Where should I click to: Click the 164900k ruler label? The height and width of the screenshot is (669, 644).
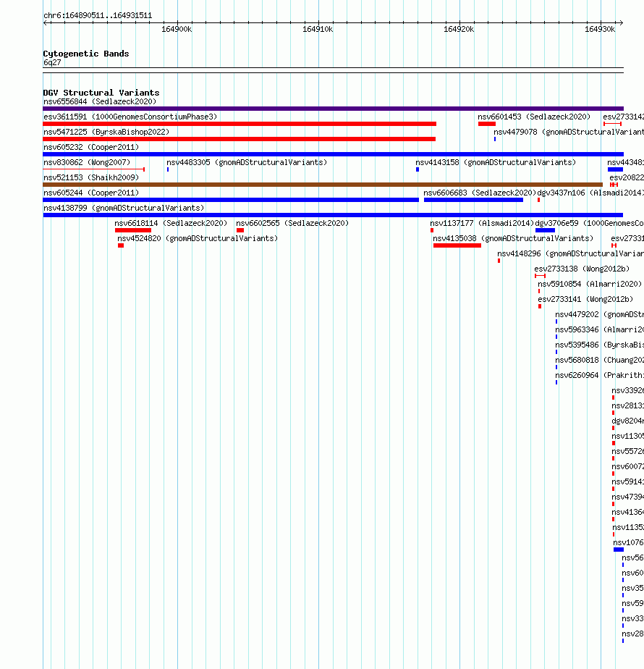tap(177, 29)
